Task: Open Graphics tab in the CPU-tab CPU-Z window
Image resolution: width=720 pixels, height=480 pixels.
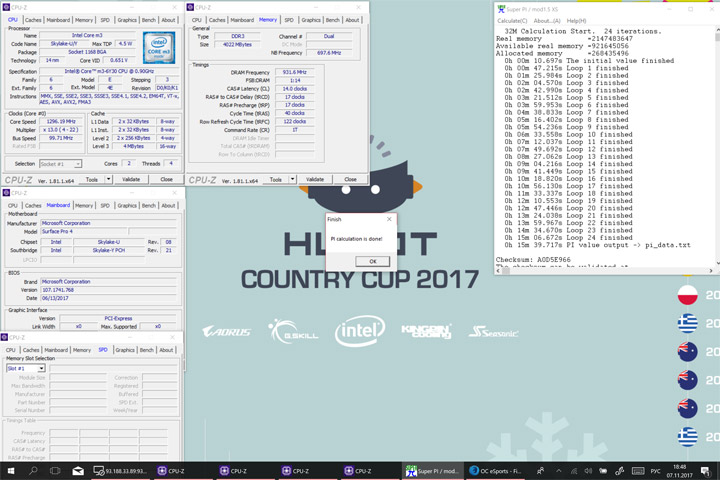Action: (127, 20)
